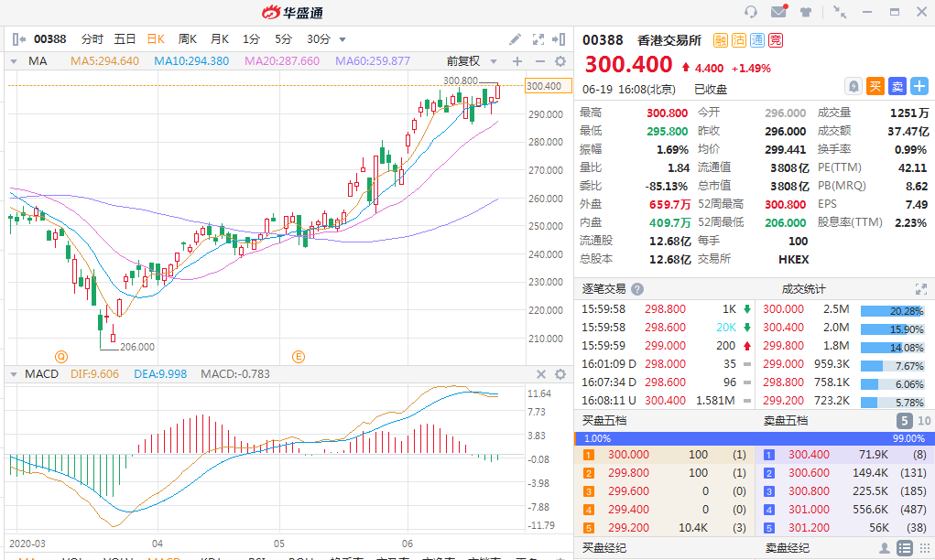The height and width of the screenshot is (560, 935).
Task: Click the 香港交易所 stock name
Action: click(x=669, y=40)
